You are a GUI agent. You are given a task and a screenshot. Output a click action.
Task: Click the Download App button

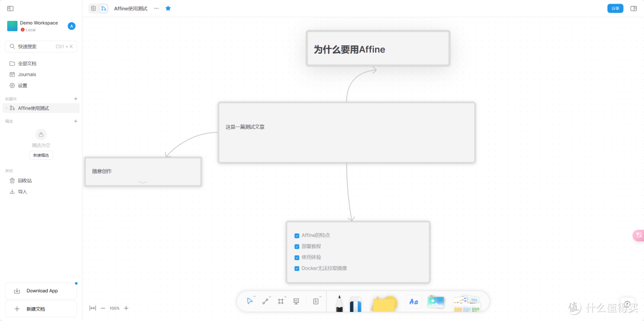(41, 291)
